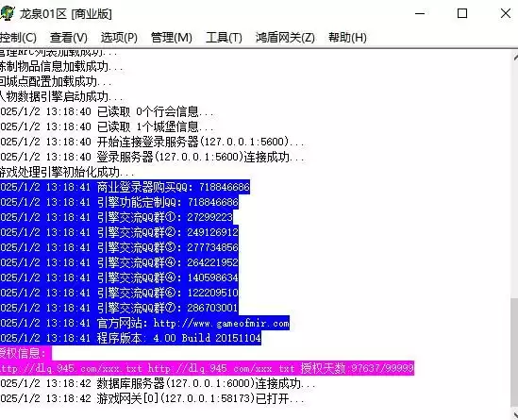Select line 登录服务器(127.0.0.1:5600)连接成功

[152, 157]
